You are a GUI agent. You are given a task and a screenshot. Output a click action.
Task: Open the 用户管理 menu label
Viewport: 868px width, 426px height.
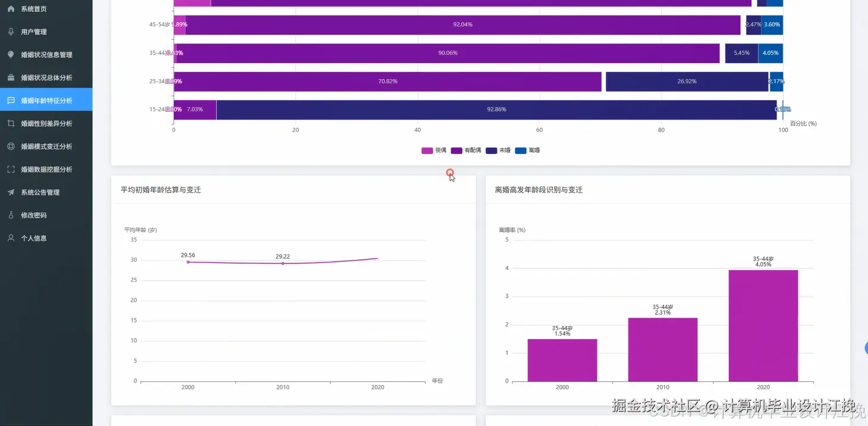pyautogui.click(x=34, y=32)
